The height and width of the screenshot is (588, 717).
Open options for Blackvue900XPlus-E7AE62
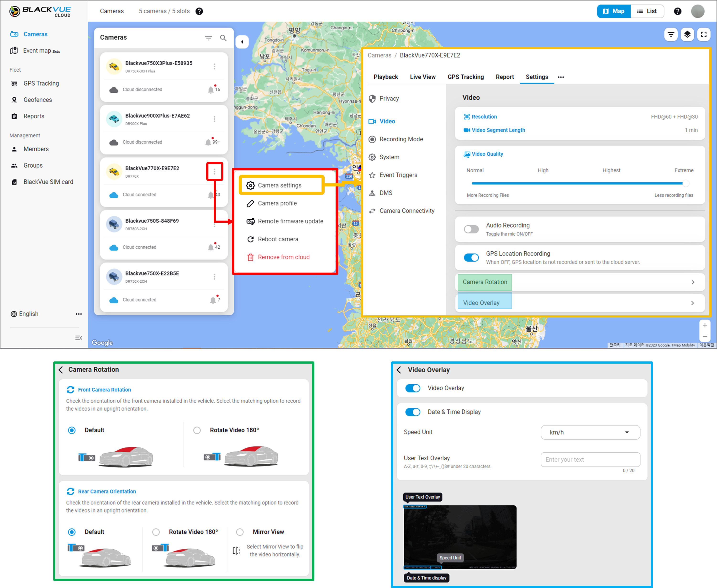[x=214, y=119]
